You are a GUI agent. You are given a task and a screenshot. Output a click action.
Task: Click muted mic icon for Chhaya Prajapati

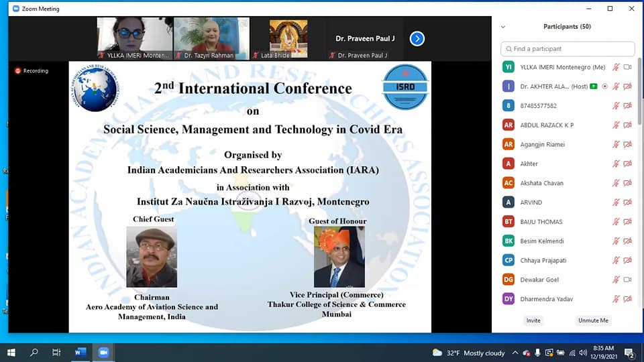coord(616,260)
